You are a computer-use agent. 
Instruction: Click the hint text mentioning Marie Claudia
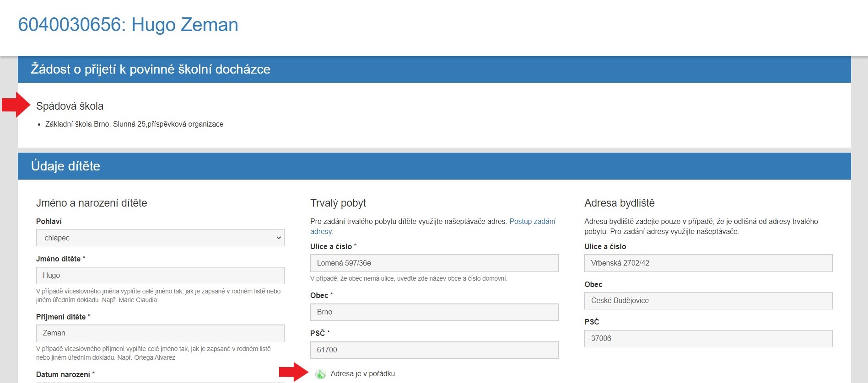pos(158,296)
